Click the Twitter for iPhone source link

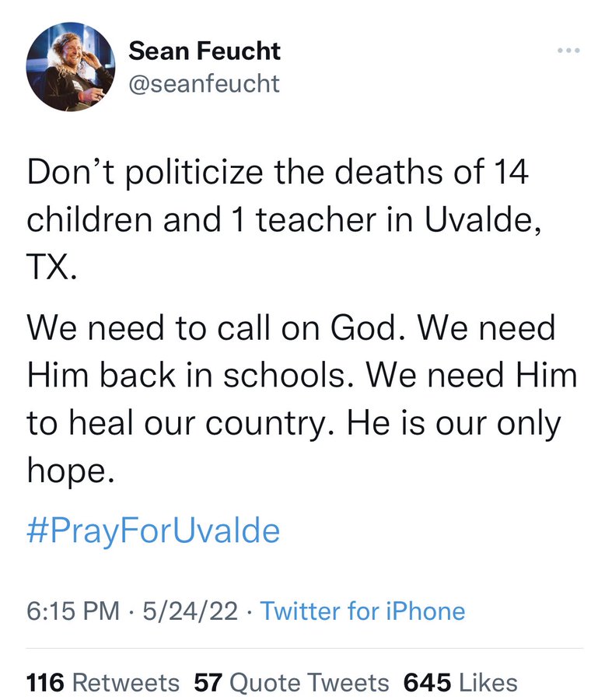tap(362, 611)
